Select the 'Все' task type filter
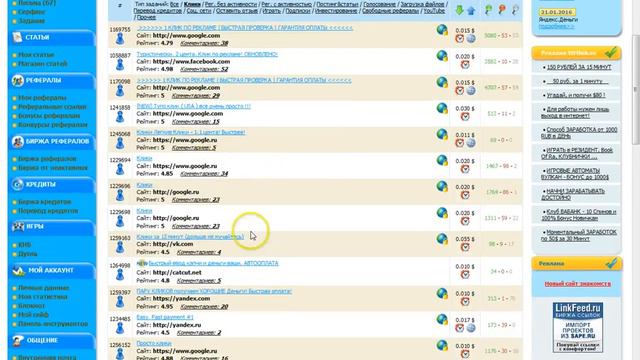Screen dimensions: 640x360 point(174,4)
